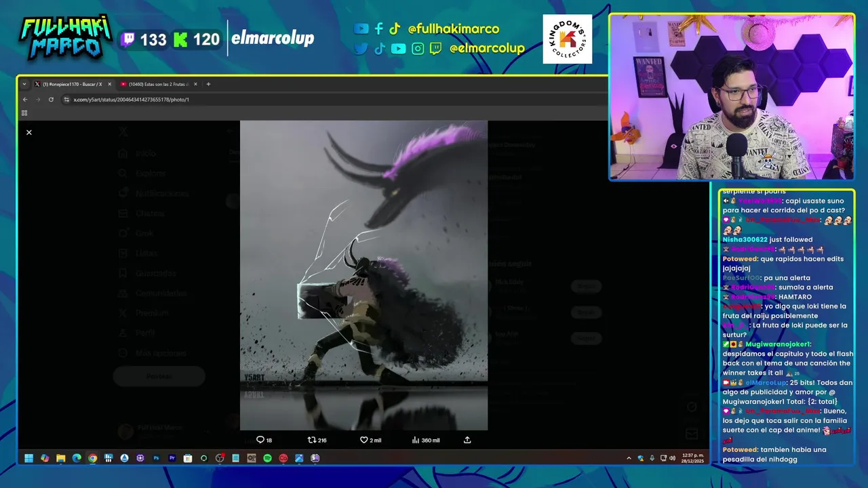Like the post using the heart icon
The height and width of the screenshot is (488, 868).
click(x=363, y=440)
